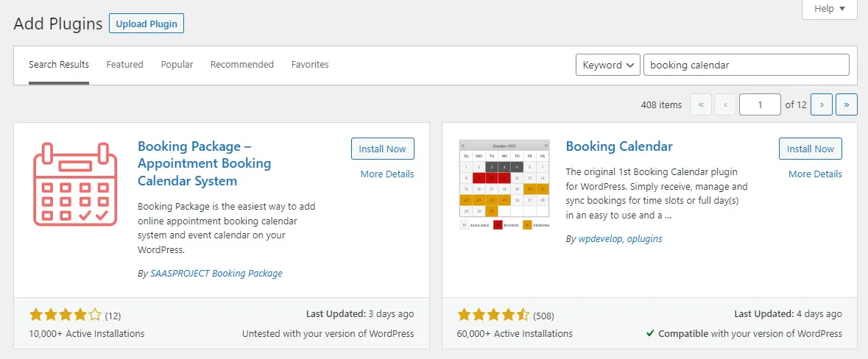Click 'Untested with your version of WordPress' text
The image size is (868, 359).
tap(328, 333)
